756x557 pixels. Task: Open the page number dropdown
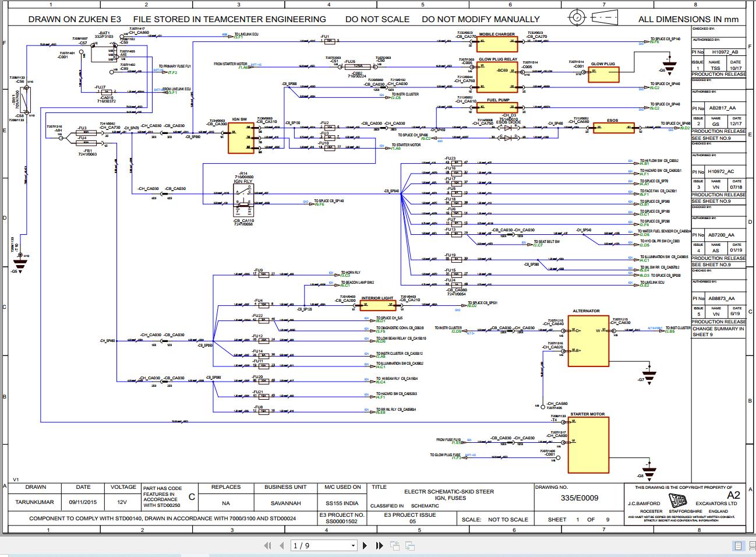click(353, 545)
